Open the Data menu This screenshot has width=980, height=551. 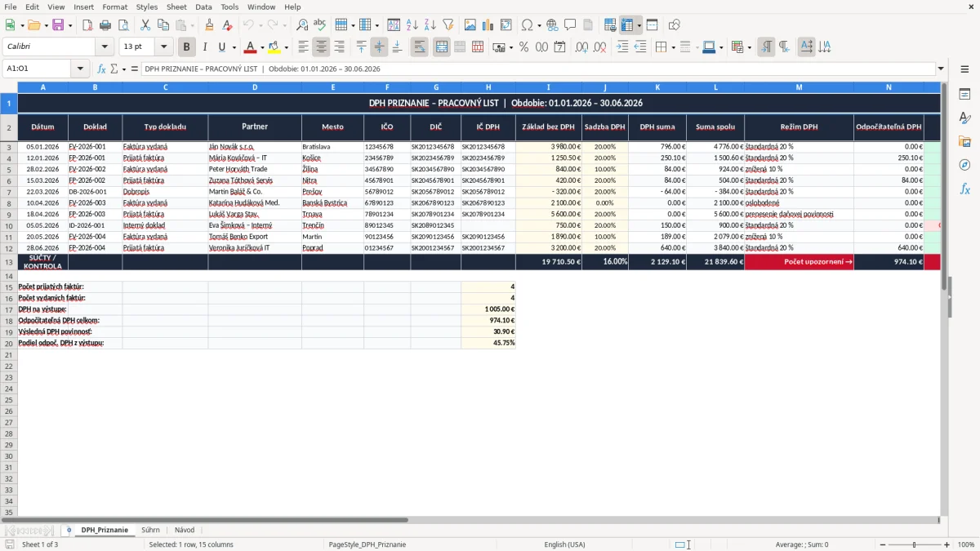click(203, 7)
